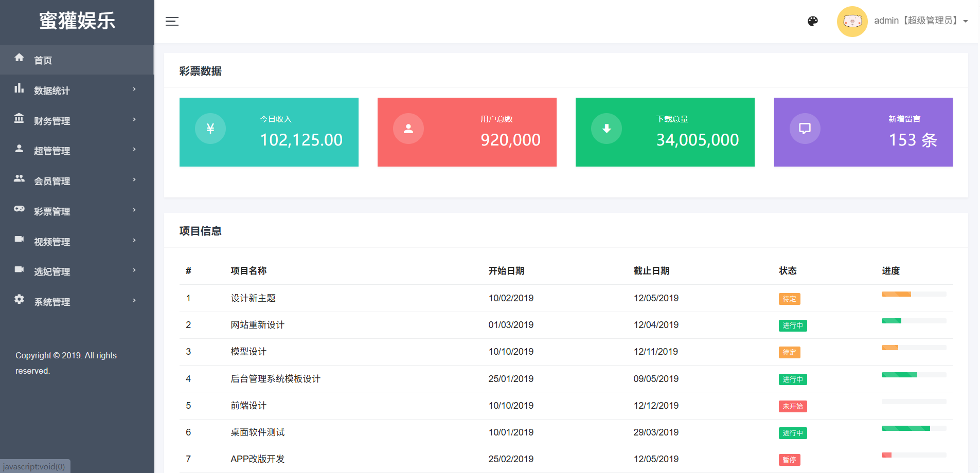
Task: Click the progress bar for 桌面软件测试
Action: coord(914,428)
